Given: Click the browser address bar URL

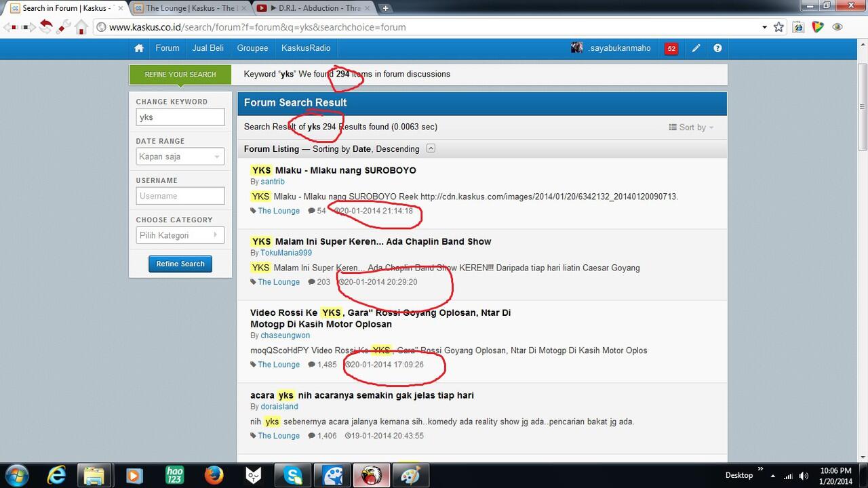Looking at the screenshot, I should tap(258, 28).
